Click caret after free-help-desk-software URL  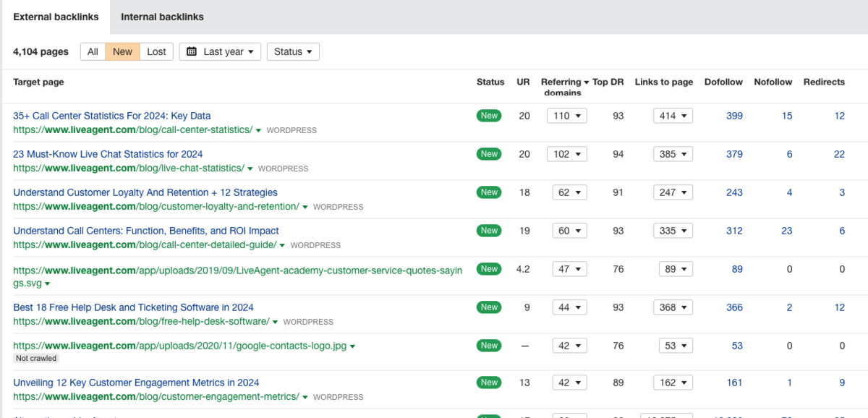tap(276, 322)
